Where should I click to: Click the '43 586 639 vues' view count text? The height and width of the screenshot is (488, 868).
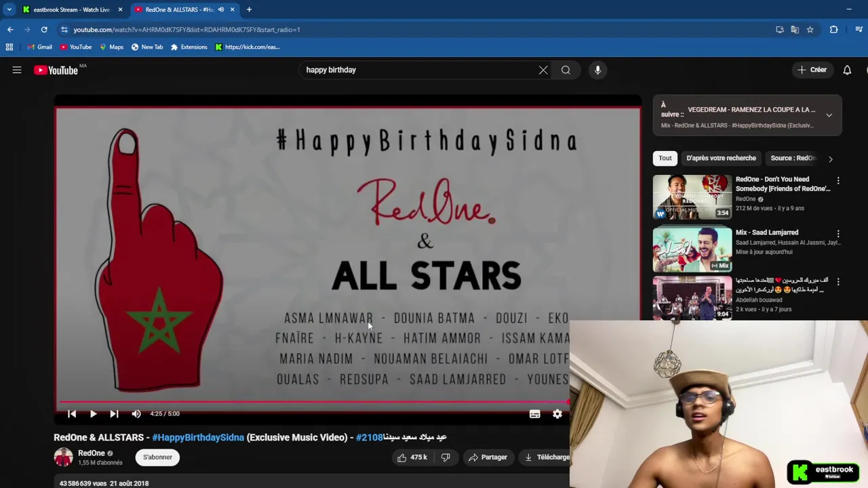coord(83,483)
